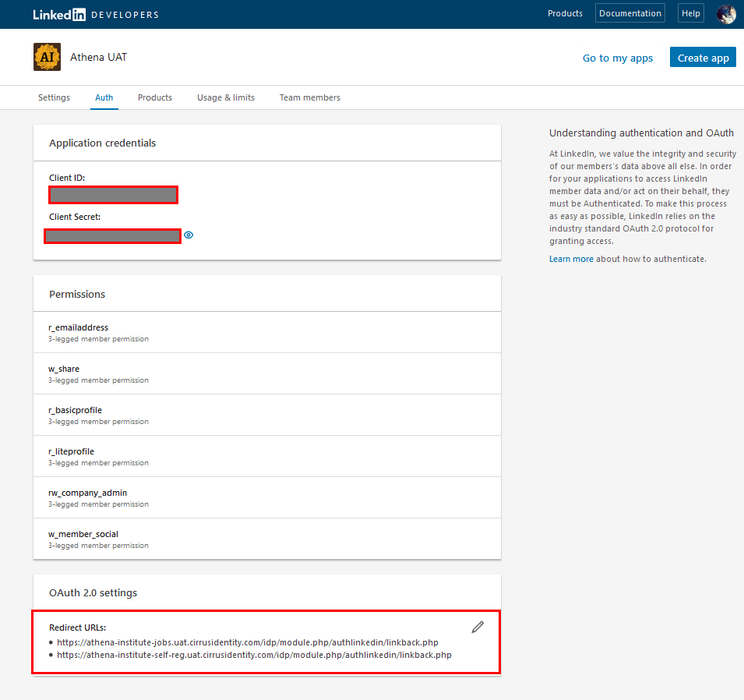This screenshot has height=700, width=744.
Task: Click the athena-institute-jobs redirect URL
Action: click(248, 642)
